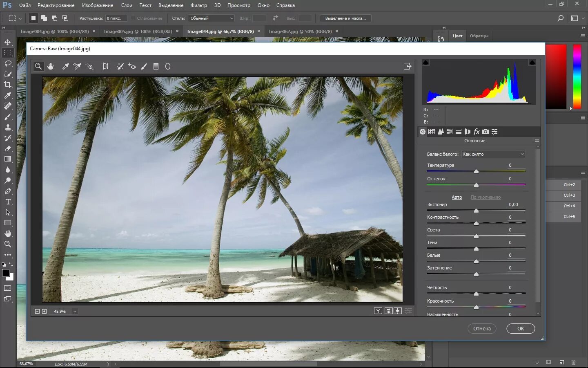
Task: Click the Растушевка feather input field
Action: [x=116, y=18]
